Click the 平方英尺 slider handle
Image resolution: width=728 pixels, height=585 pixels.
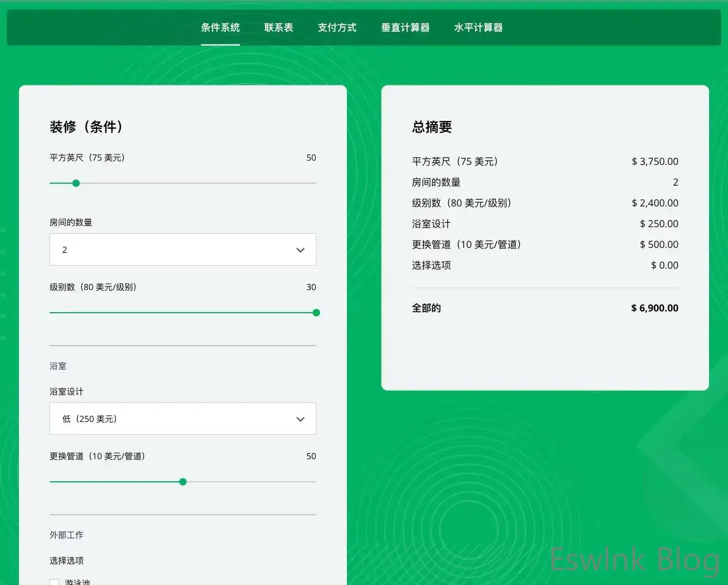(76, 183)
